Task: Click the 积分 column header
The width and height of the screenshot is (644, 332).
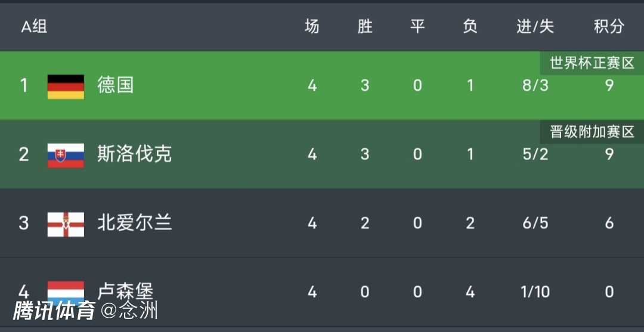Action: [609, 27]
